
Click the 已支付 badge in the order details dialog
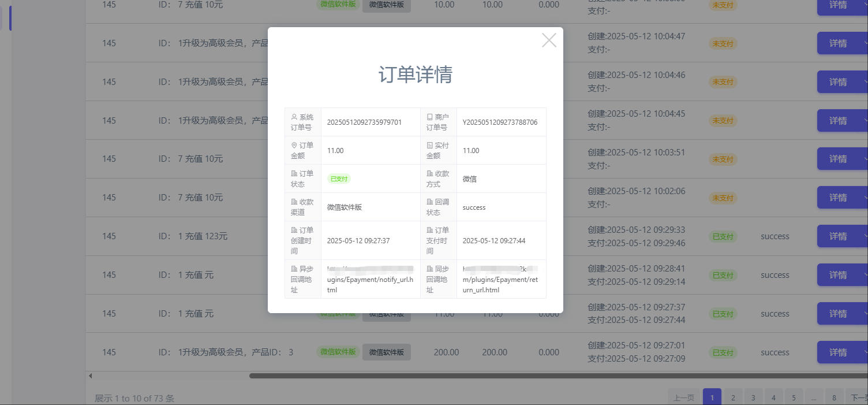click(339, 179)
